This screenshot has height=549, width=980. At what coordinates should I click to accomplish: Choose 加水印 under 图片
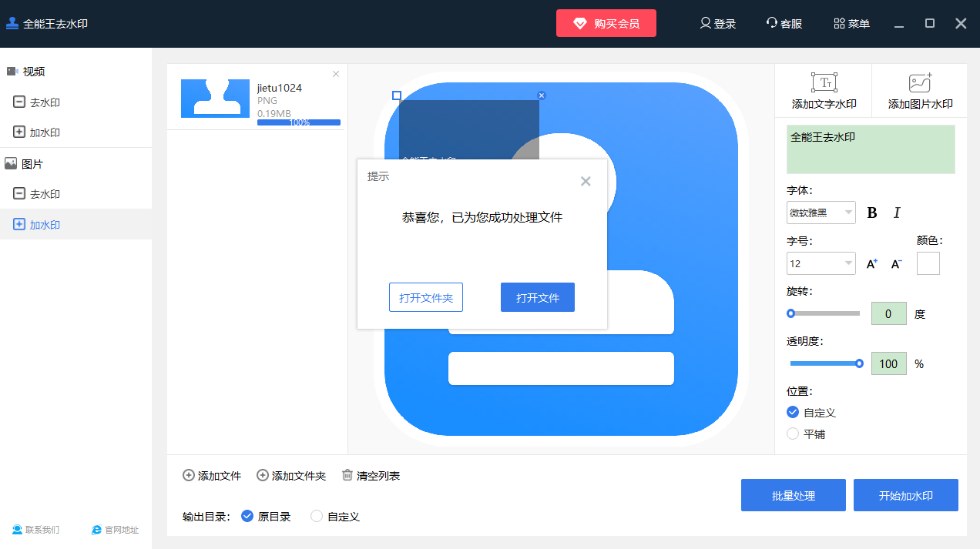(76, 225)
